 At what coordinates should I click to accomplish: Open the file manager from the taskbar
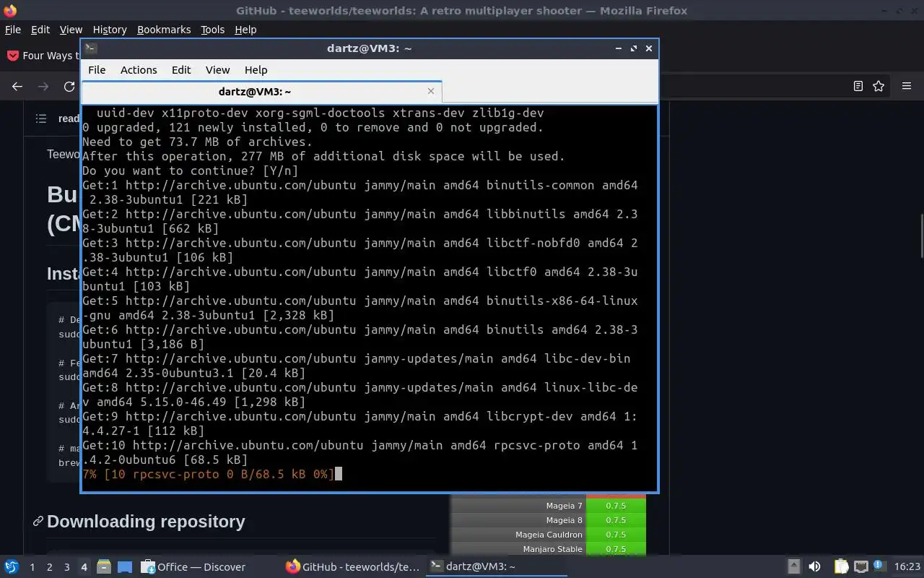pos(103,567)
